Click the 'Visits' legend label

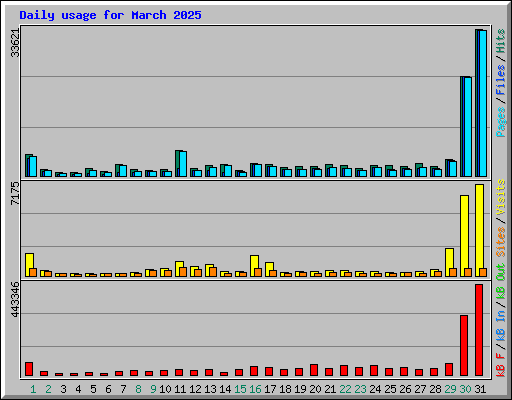(x=501, y=198)
